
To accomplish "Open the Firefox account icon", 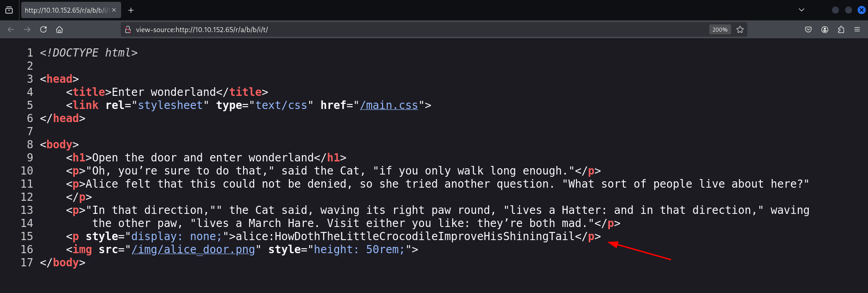I will [825, 29].
